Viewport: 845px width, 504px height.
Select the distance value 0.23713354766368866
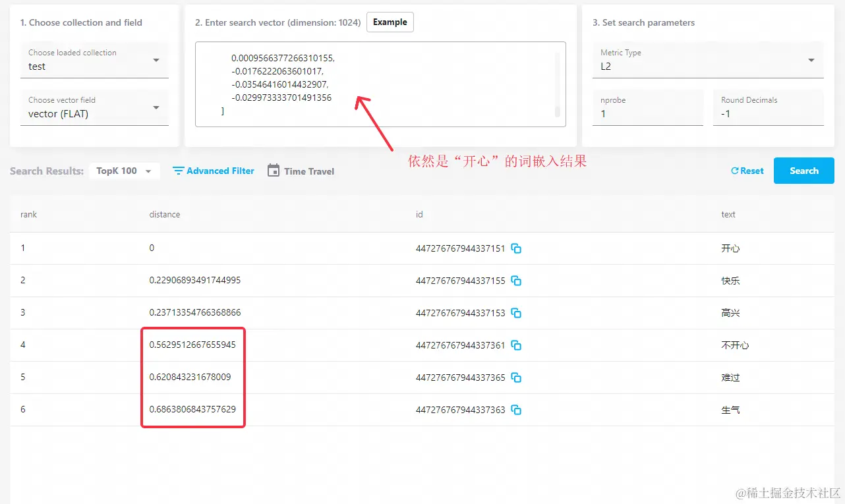(x=195, y=312)
